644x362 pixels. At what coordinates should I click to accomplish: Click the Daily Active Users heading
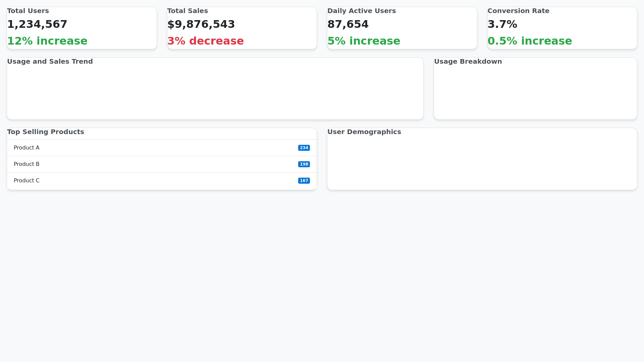tap(361, 11)
